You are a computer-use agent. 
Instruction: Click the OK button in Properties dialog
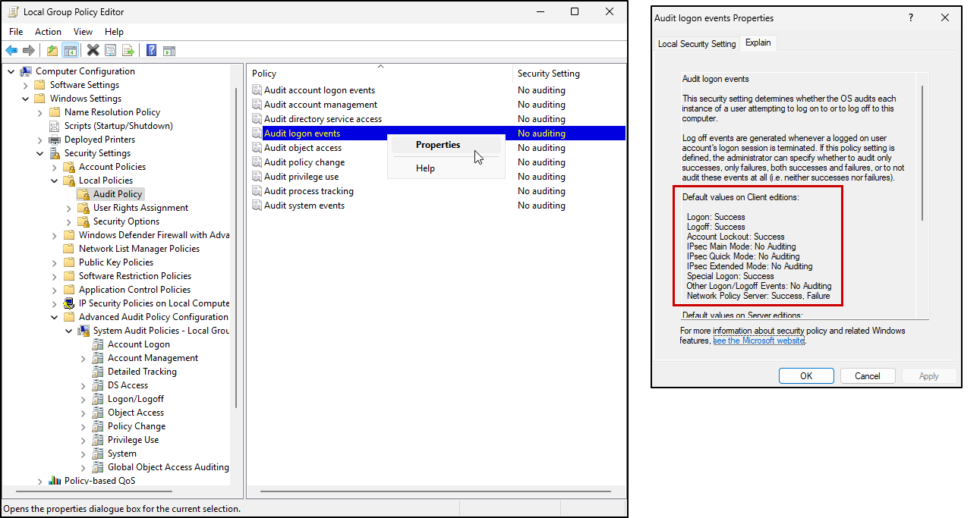coord(806,376)
